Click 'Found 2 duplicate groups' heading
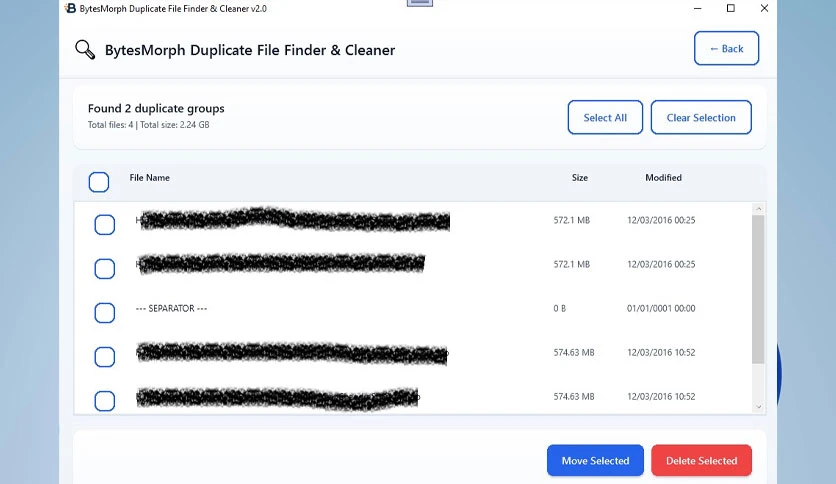This screenshot has height=484, width=836. (156, 108)
